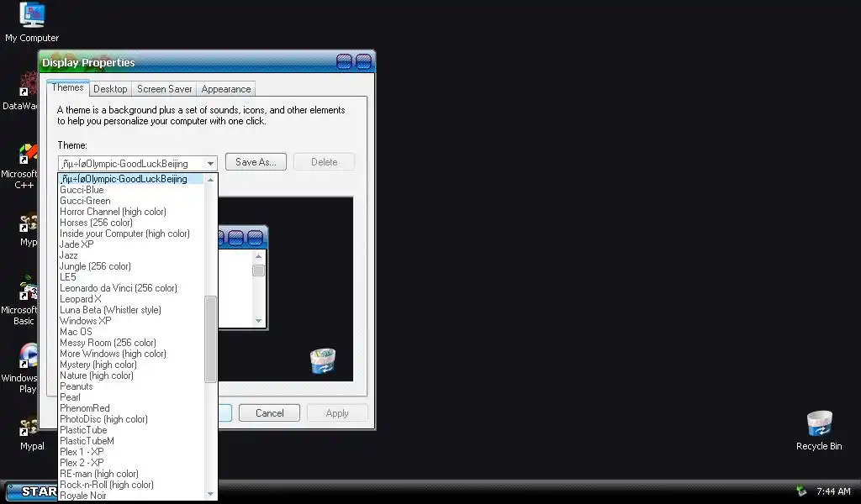Click the theme list scroll-up arrow

pyautogui.click(x=210, y=180)
